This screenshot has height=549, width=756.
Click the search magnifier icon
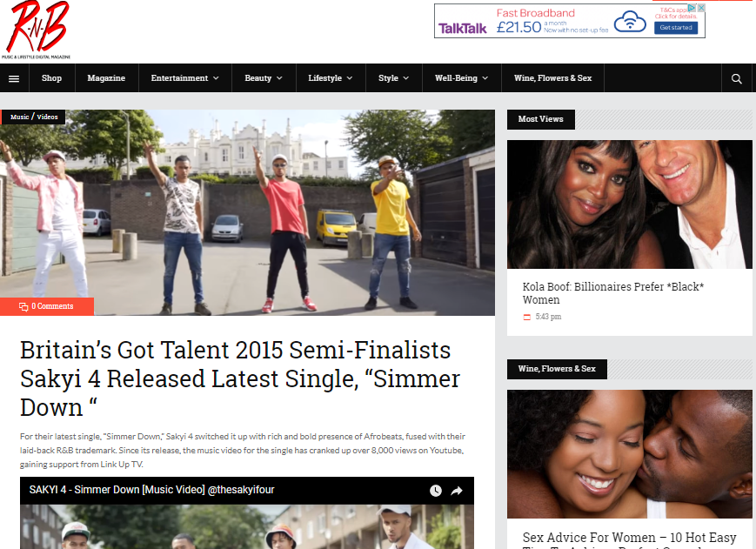coord(736,78)
